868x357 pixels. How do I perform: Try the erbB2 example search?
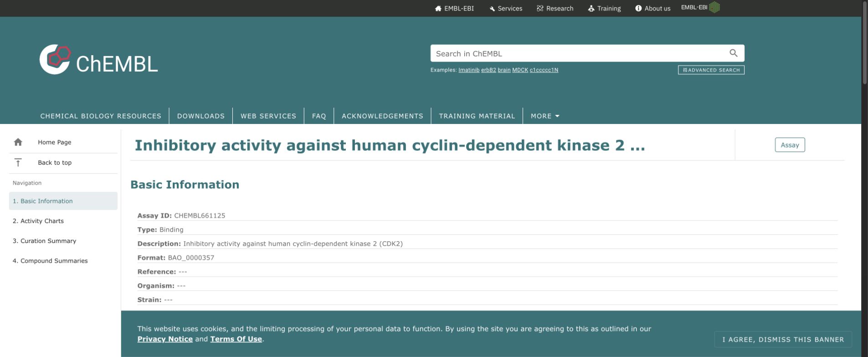[488, 70]
